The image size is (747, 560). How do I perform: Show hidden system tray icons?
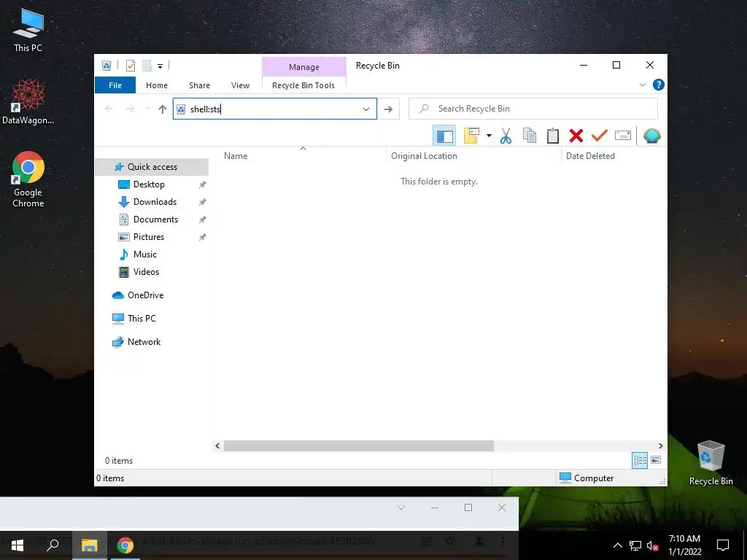[x=617, y=545]
